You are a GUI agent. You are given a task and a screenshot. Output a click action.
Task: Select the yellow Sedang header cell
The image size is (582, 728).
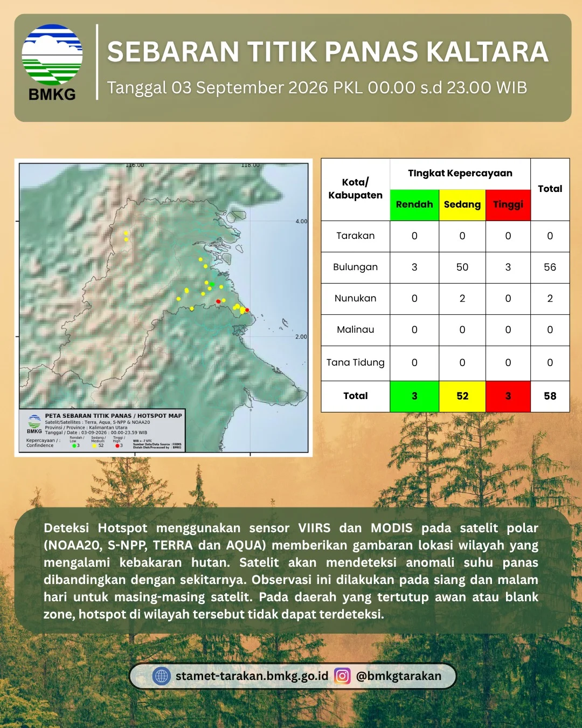coord(462,205)
